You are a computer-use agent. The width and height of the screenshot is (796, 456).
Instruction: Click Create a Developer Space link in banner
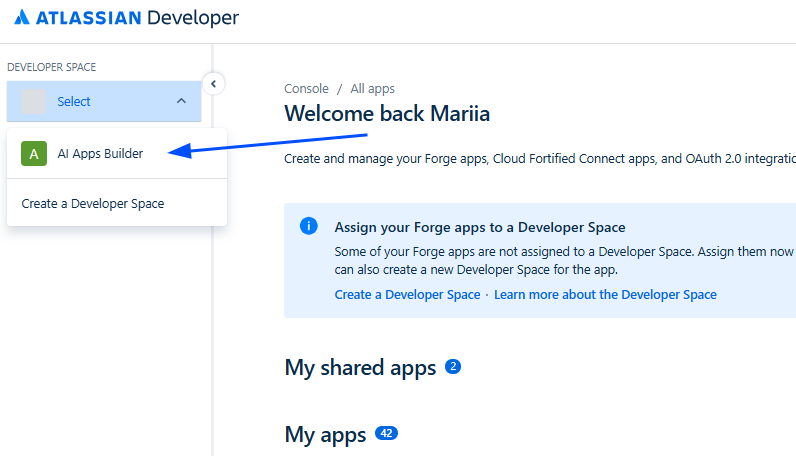[x=407, y=294]
